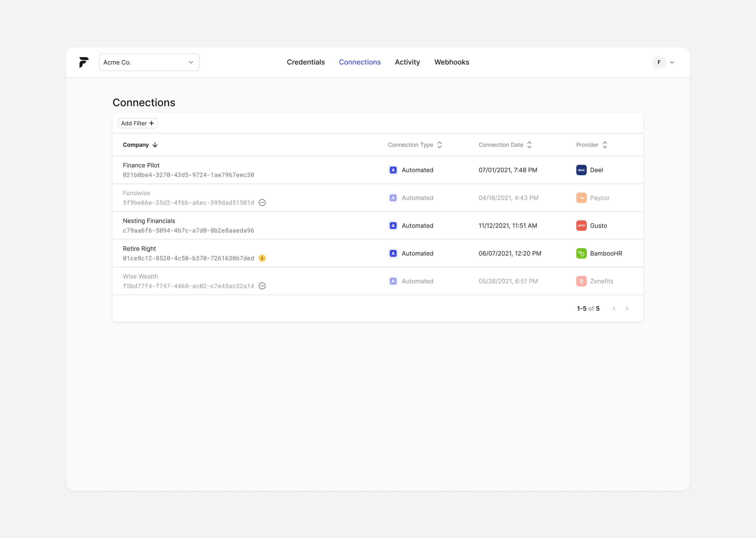
Task: Click disconnected icon next to Fundwise ID
Action: coord(262,203)
